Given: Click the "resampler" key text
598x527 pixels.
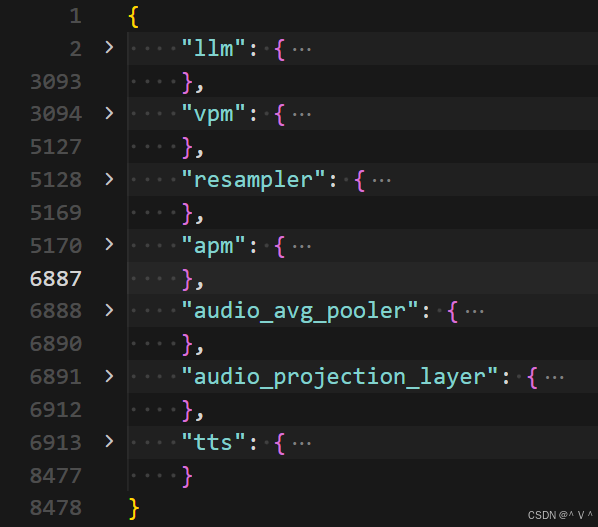Looking at the screenshot, I should [254, 180].
